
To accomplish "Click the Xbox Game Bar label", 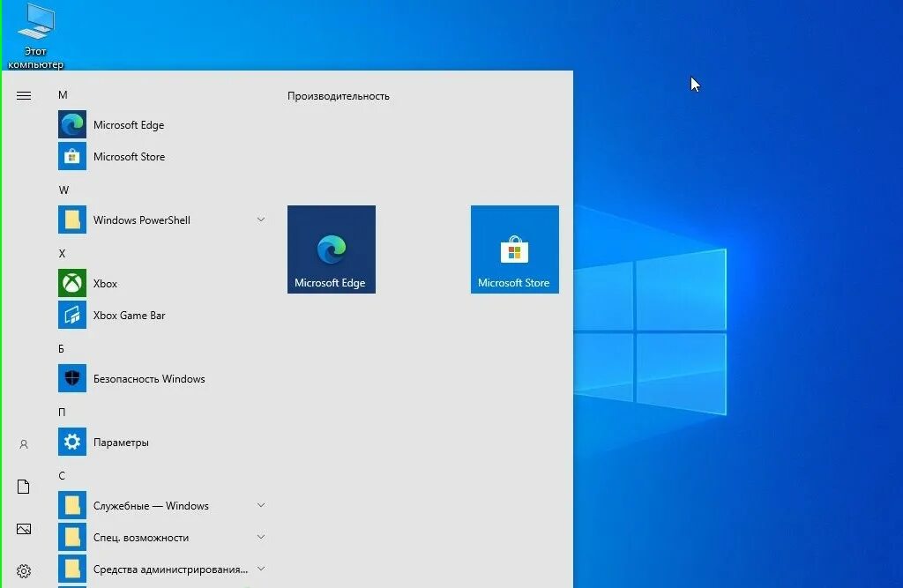I will coord(129,315).
